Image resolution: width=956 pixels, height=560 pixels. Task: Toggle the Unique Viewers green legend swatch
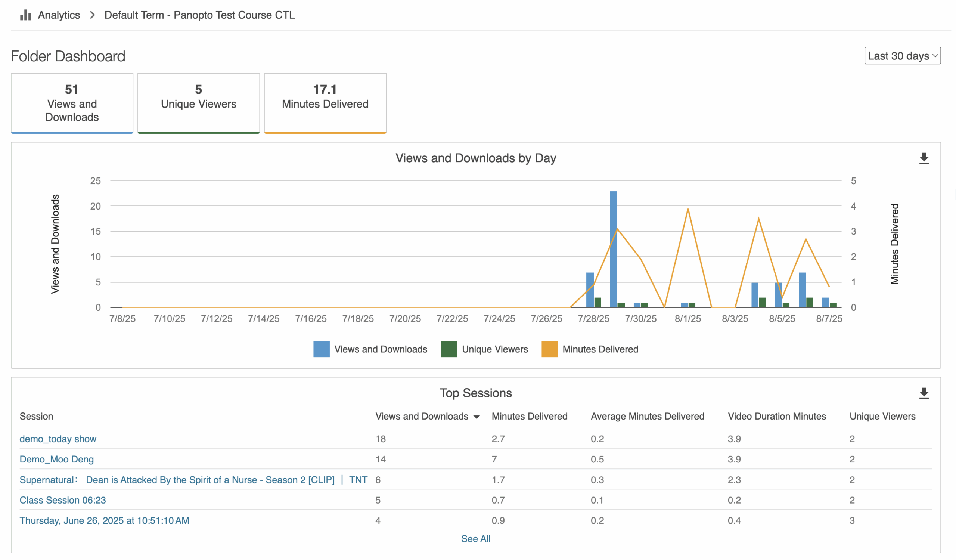coord(449,349)
